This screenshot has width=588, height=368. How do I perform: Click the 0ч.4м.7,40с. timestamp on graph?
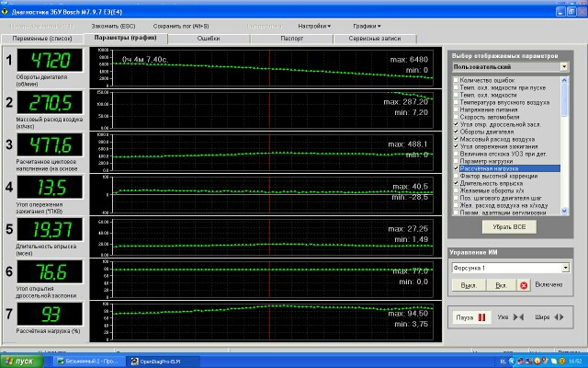(145, 59)
